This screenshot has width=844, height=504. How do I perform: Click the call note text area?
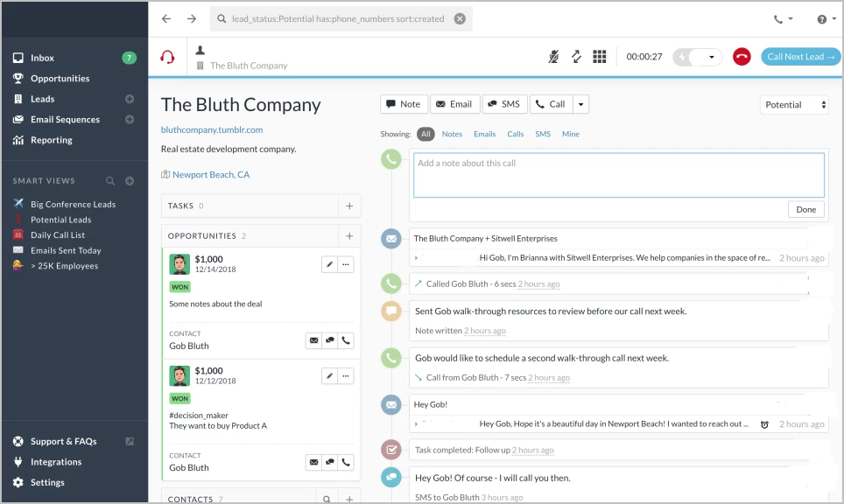[619, 175]
